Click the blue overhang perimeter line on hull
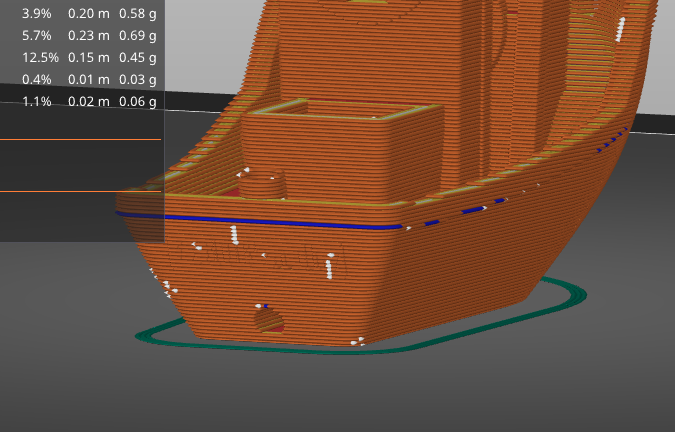 (258, 221)
